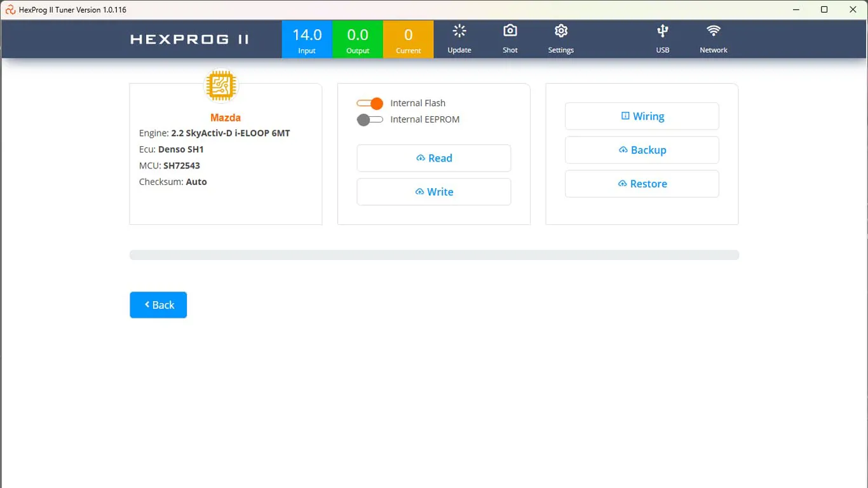The image size is (868, 488).
Task: Select Ecu value Denso SH1
Action: pyautogui.click(x=180, y=149)
